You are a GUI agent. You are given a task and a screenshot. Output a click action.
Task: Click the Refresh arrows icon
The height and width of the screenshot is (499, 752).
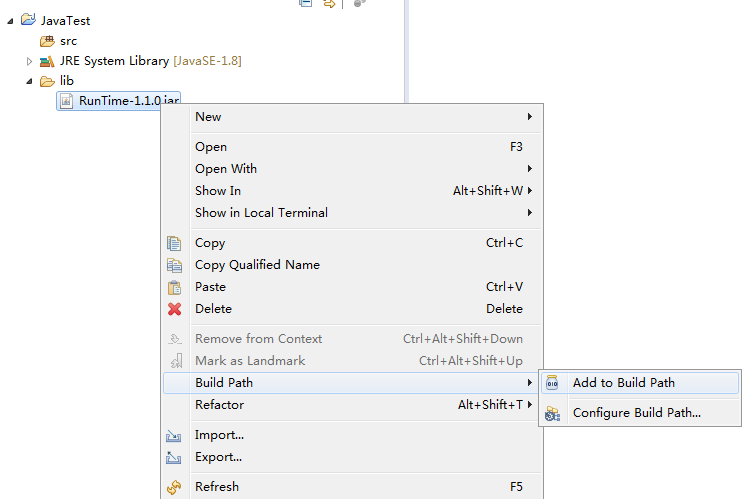[x=174, y=487]
